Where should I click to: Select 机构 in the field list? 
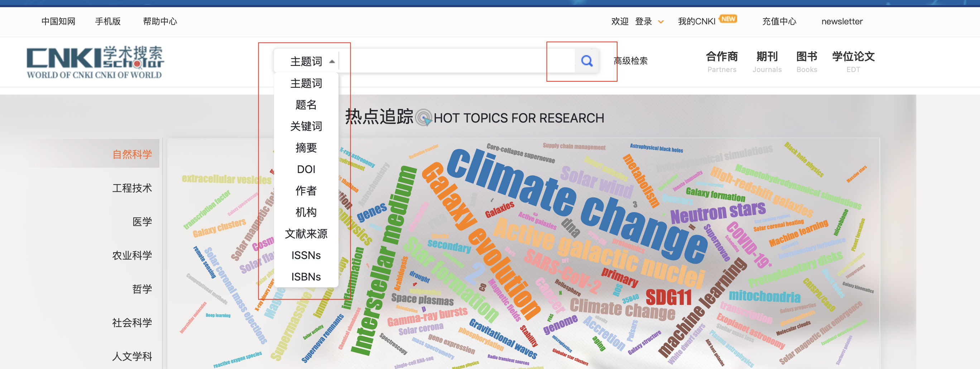(306, 212)
